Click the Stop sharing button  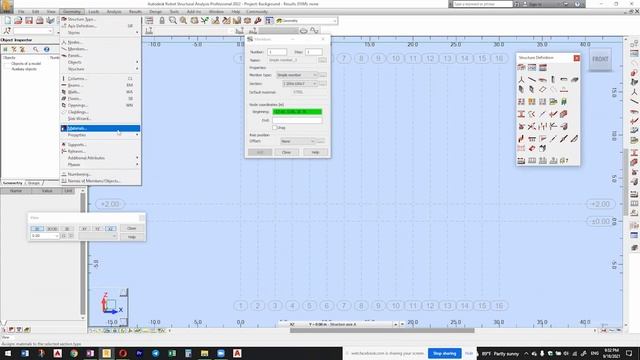[x=444, y=353]
